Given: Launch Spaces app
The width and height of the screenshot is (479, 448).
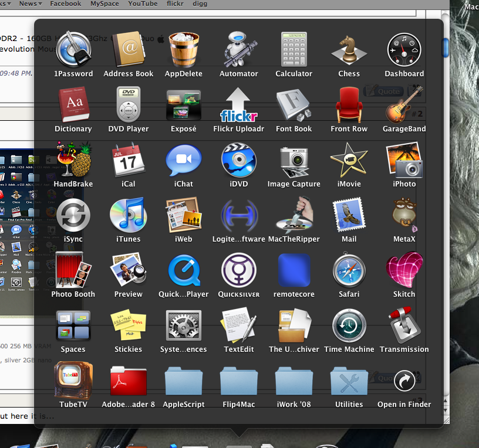Looking at the screenshot, I should coord(73,325).
